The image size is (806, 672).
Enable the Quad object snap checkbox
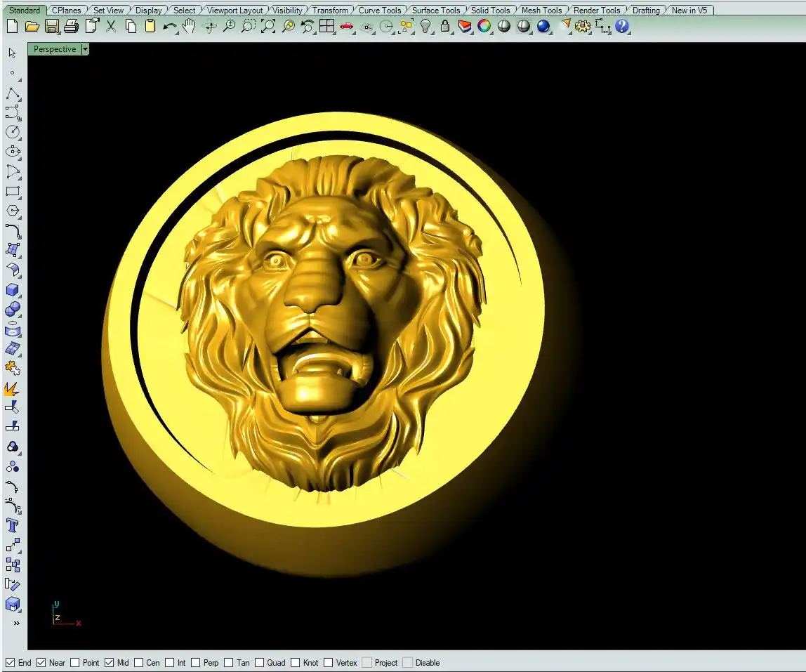[260, 662]
